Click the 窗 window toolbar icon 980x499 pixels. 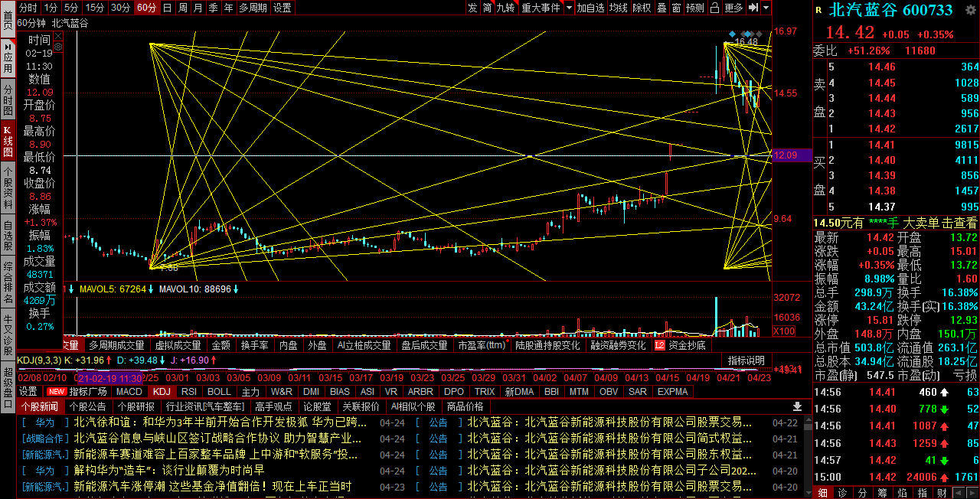point(676,8)
